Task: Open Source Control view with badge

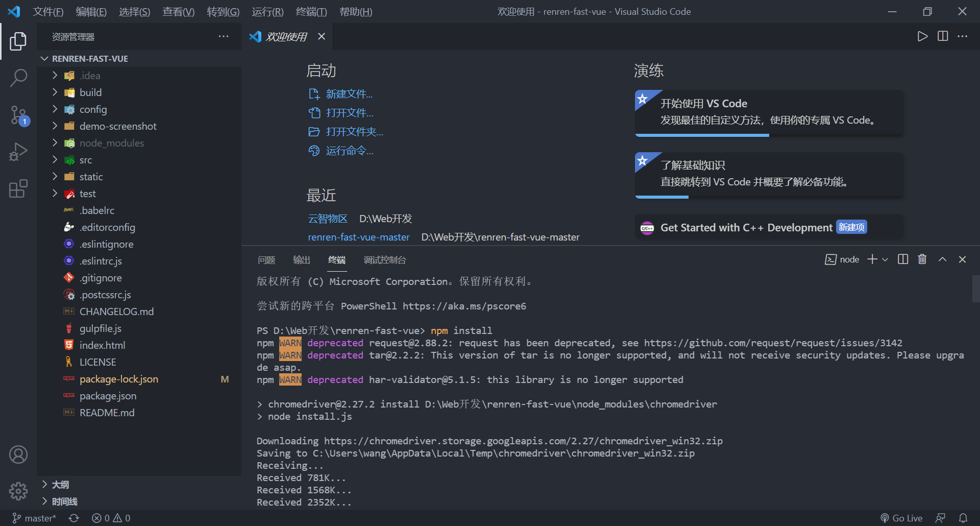Action: coord(18,115)
